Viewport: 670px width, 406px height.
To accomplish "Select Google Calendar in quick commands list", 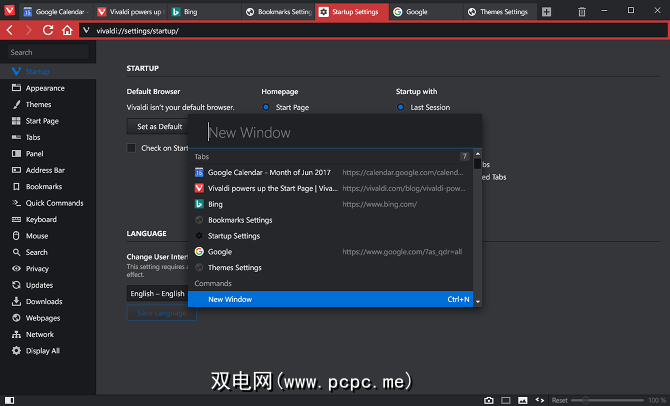I will (x=330, y=172).
